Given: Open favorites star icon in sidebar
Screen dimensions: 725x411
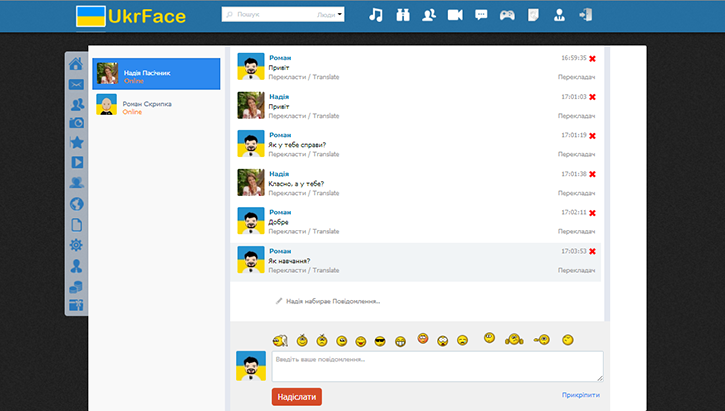Looking at the screenshot, I should (76, 142).
